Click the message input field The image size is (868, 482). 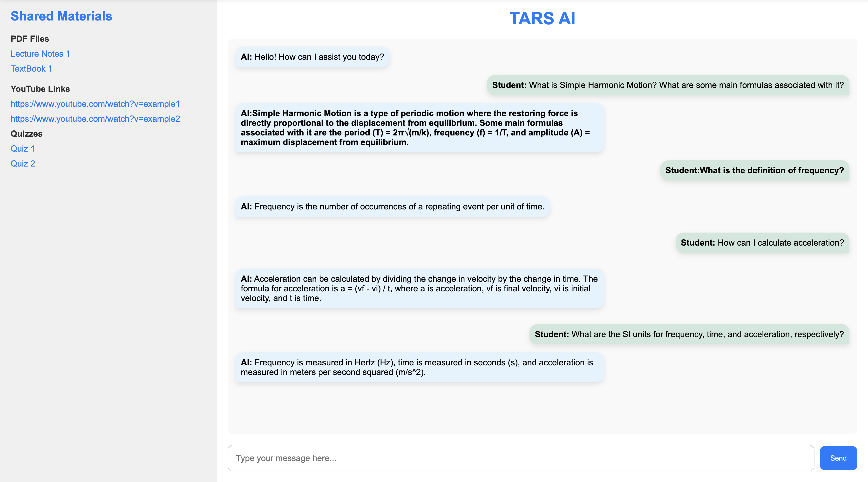(x=521, y=458)
